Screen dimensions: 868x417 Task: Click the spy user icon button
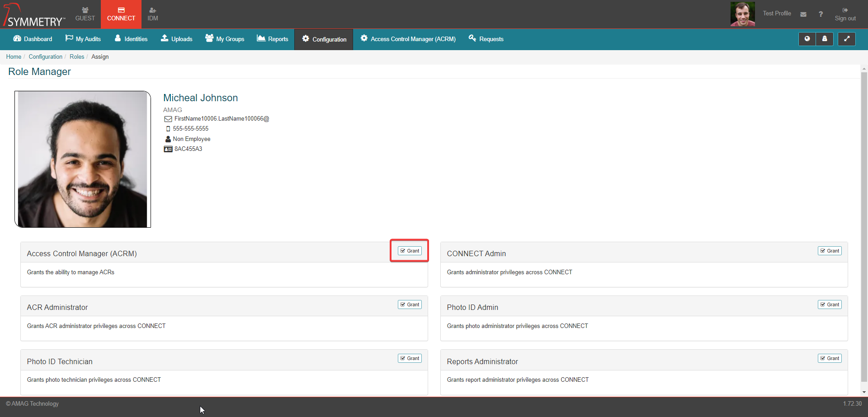825,39
